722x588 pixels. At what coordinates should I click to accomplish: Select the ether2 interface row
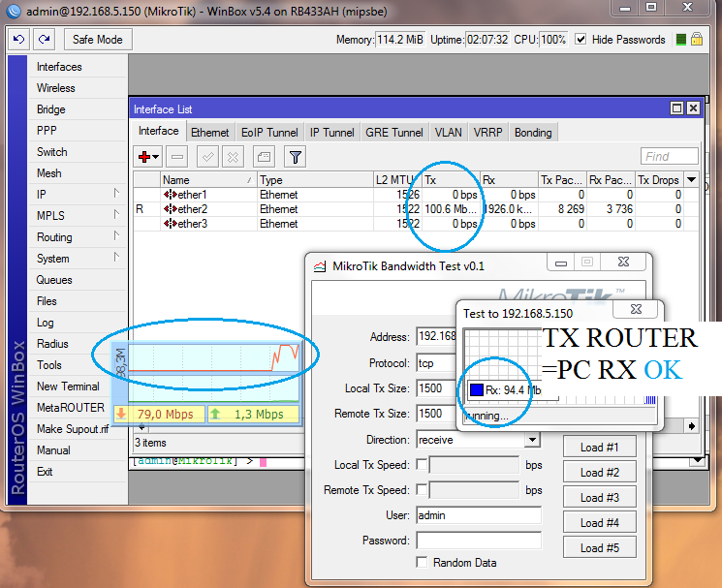(416, 209)
